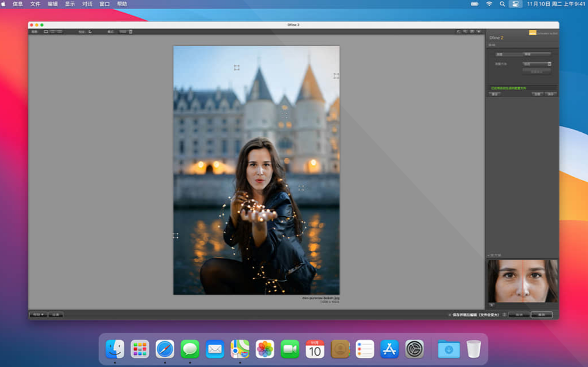Open Messages from the Dock
Image resolution: width=588 pixels, height=367 pixels.
190,349
